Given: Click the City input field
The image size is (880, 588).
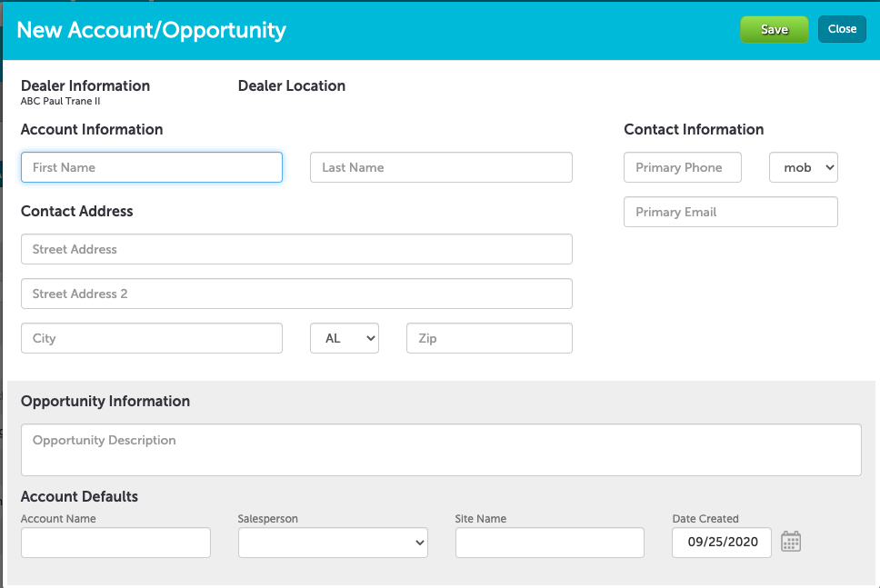Looking at the screenshot, I should coord(152,338).
